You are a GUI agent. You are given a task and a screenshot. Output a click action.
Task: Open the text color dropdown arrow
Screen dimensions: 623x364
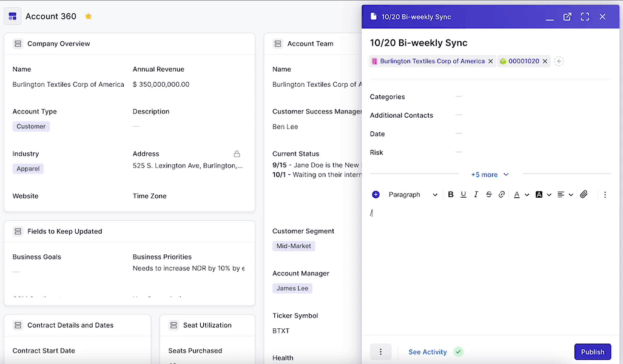(x=527, y=195)
